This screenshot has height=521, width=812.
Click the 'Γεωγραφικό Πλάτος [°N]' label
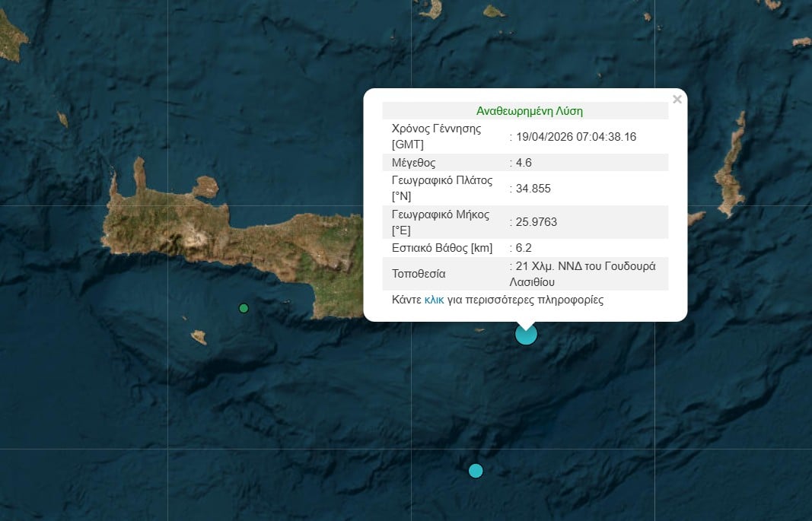tap(441, 189)
